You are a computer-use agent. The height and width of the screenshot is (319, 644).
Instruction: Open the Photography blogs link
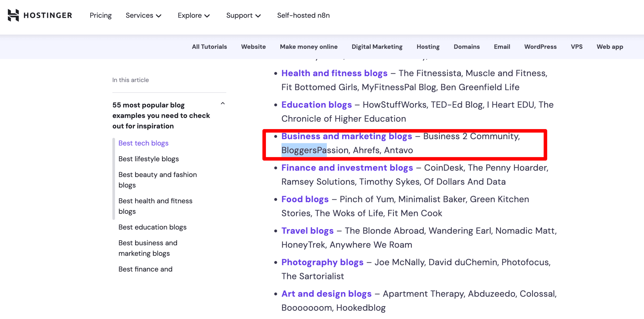322,262
